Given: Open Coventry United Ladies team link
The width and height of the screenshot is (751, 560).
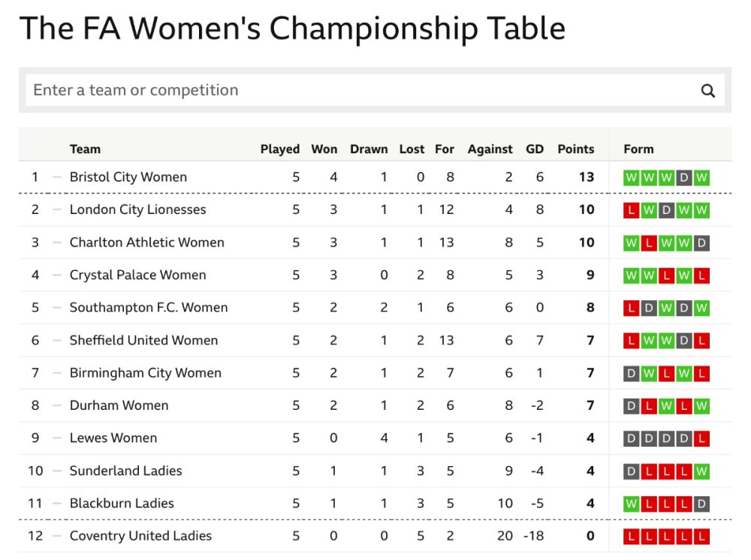Looking at the screenshot, I should click(140, 536).
